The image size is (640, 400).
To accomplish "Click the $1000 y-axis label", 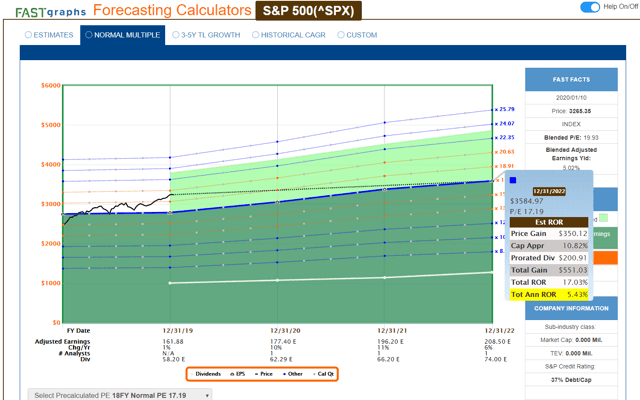I will click(51, 283).
